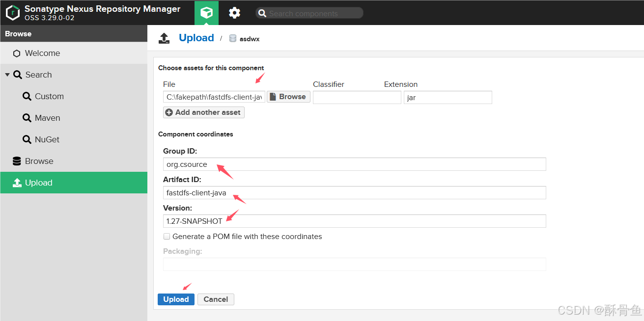Open the Browse cube icon in header

pyautogui.click(x=207, y=13)
